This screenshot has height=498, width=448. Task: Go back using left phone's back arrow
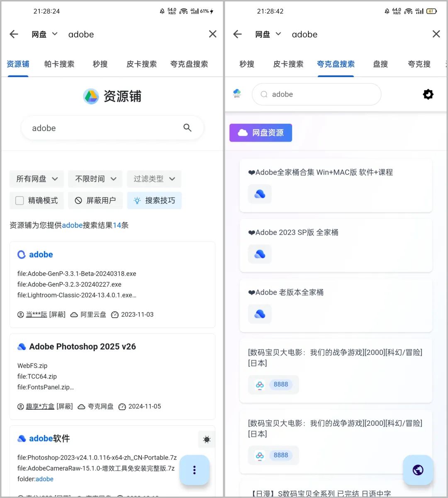click(x=14, y=34)
